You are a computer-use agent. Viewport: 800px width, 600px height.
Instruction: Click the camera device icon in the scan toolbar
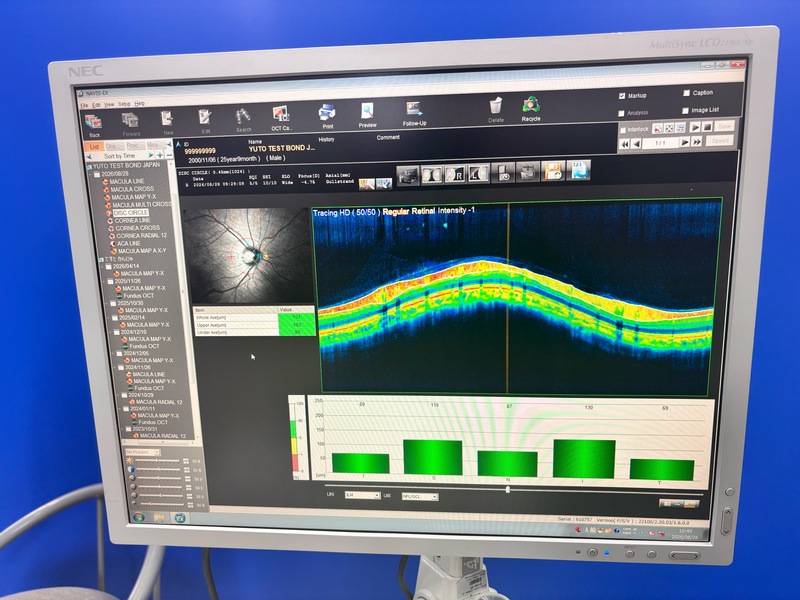coord(408,176)
